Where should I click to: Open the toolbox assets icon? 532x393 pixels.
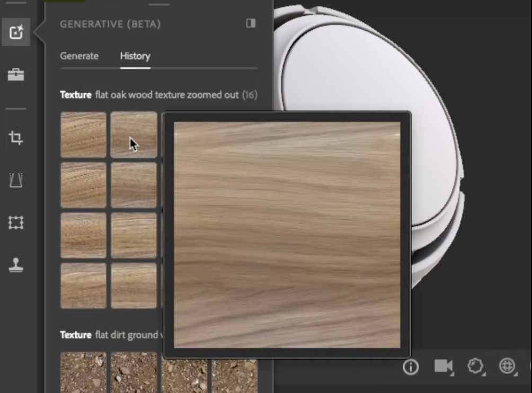(16, 75)
